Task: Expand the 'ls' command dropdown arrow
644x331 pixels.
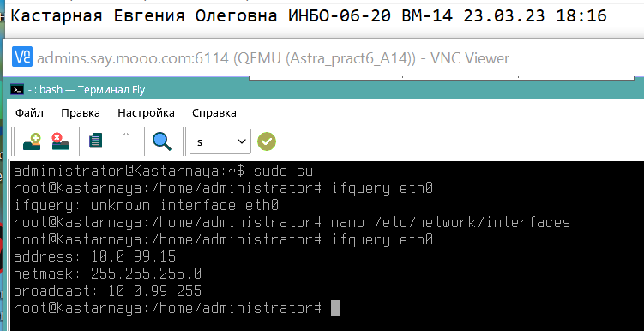Action: (x=242, y=141)
